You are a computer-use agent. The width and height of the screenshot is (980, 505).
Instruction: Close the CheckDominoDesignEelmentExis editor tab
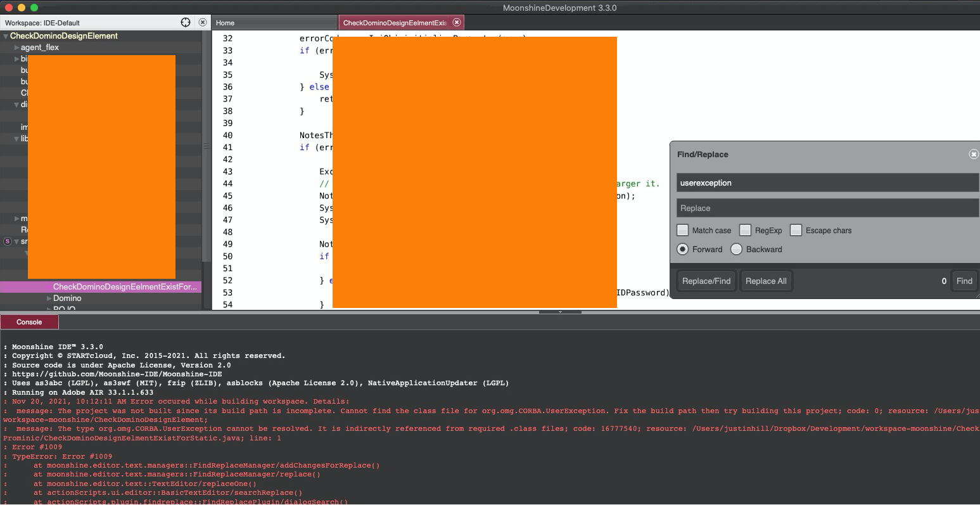click(457, 22)
